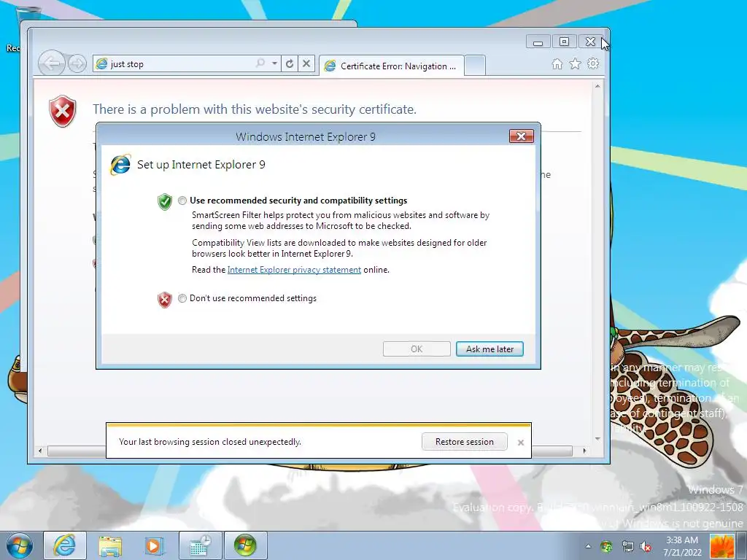Choose Ask me later
The height and width of the screenshot is (560, 747).
pos(489,349)
